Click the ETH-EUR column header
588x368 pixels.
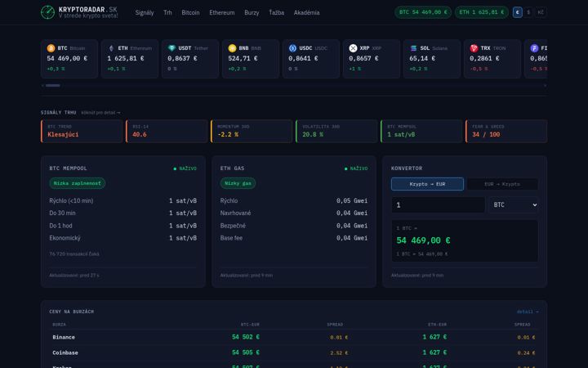tap(437, 325)
